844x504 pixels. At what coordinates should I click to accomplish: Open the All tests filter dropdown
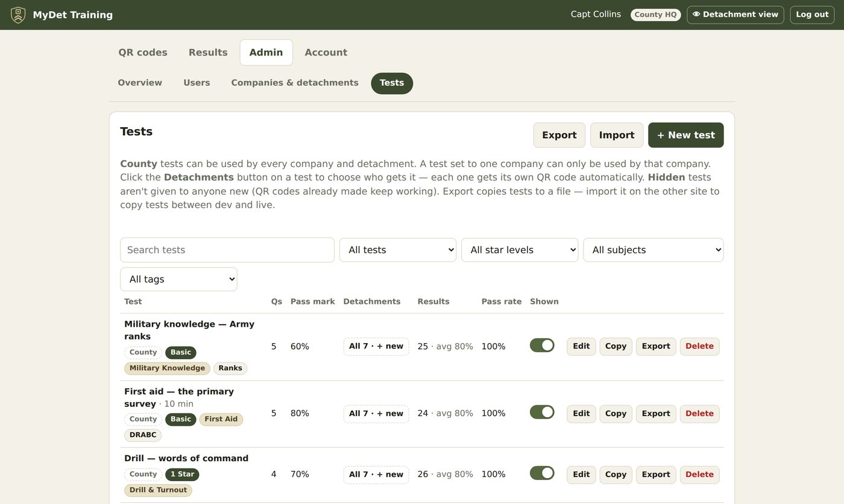[398, 250]
